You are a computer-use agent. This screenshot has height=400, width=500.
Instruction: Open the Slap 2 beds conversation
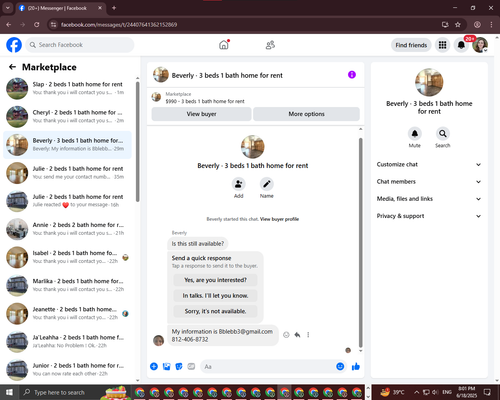tap(68, 88)
